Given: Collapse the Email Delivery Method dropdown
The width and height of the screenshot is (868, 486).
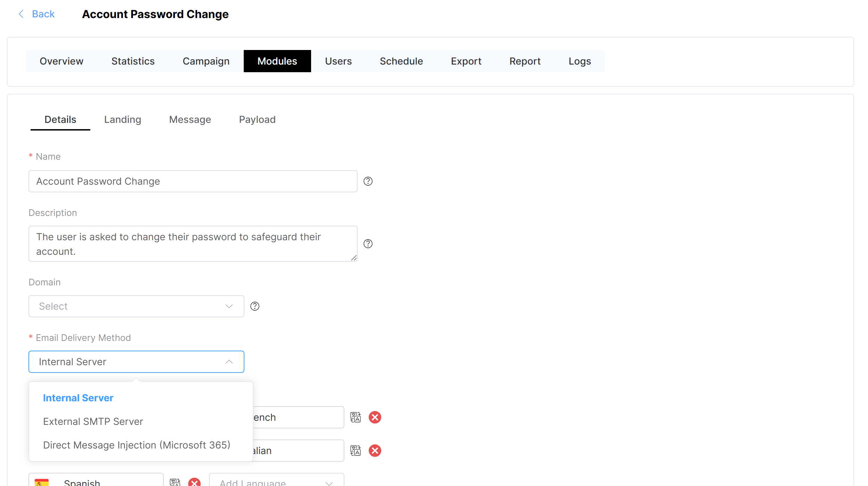Looking at the screenshot, I should click(x=136, y=362).
